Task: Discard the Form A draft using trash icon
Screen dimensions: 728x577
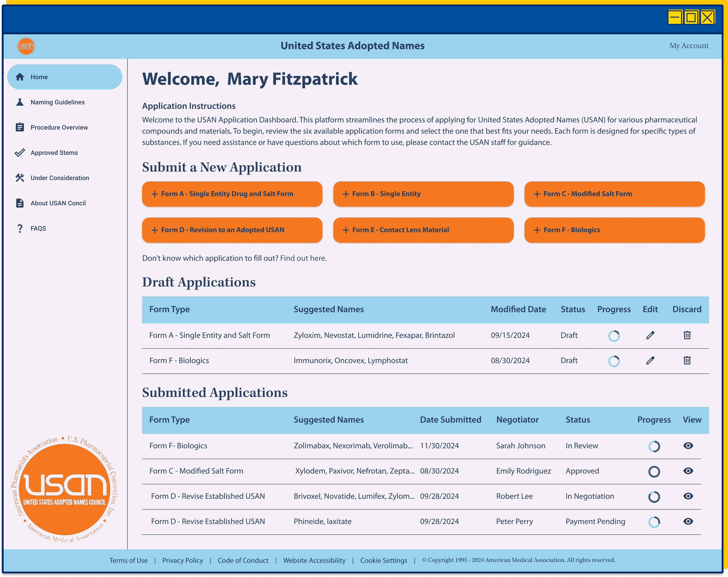Action: [687, 335]
